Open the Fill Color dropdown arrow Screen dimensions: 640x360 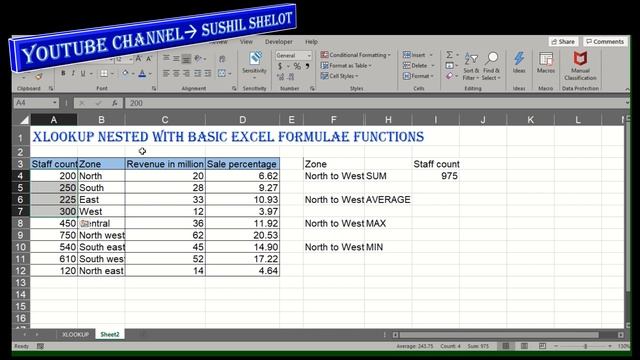tap(133, 74)
